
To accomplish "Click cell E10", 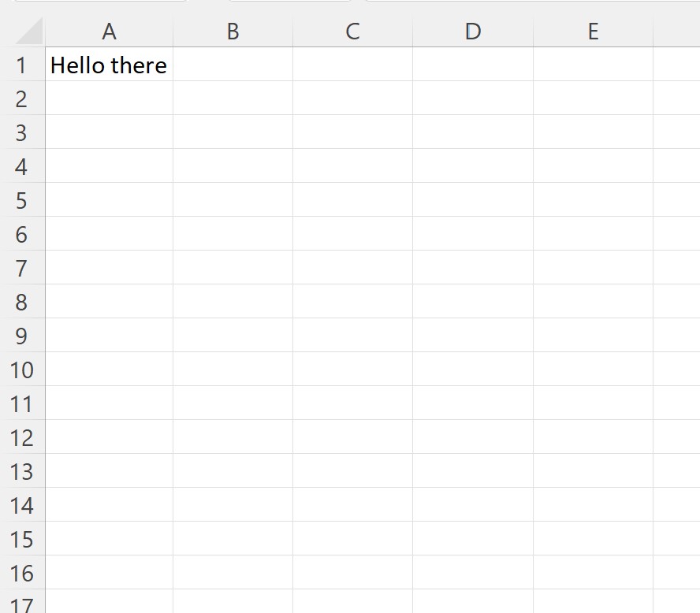I will (x=593, y=370).
